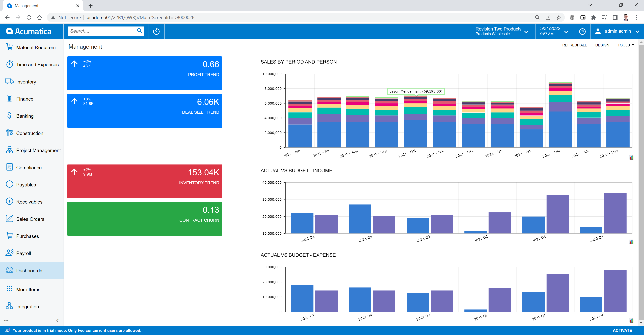Click the search magnifier icon

(140, 31)
